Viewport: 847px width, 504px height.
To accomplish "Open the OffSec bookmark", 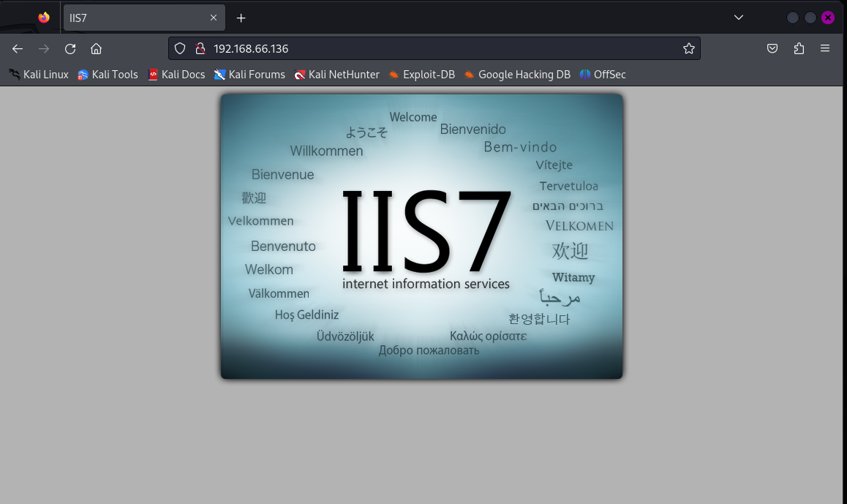I will point(602,75).
